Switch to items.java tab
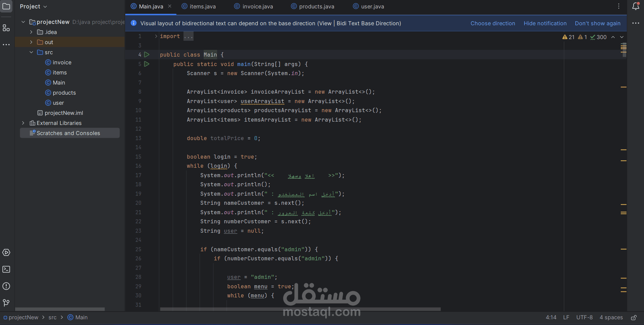This screenshot has height=325, width=644. point(199,6)
